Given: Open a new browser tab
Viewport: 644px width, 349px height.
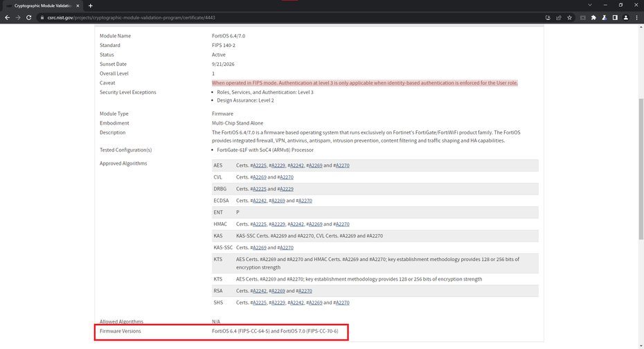Looking at the screenshot, I should coord(91,6).
